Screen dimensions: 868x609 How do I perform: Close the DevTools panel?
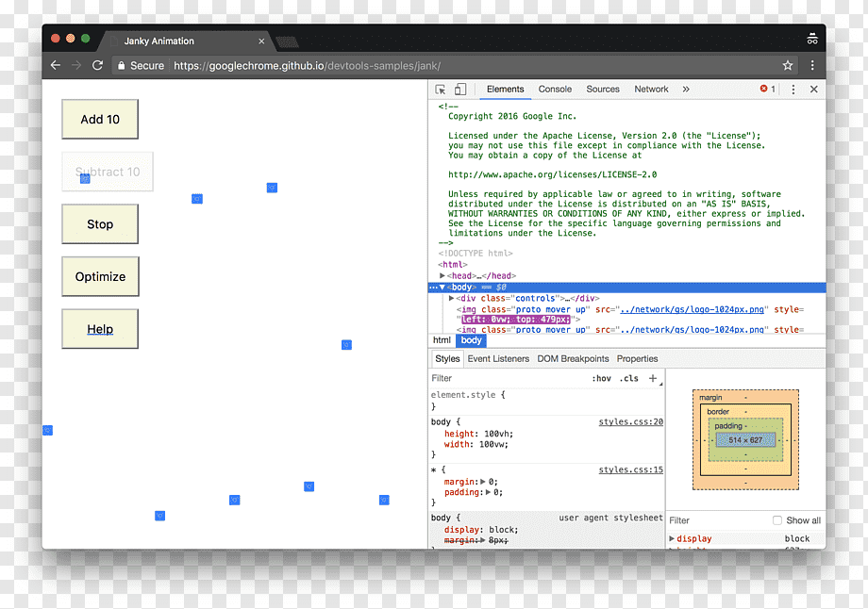click(813, 89)
